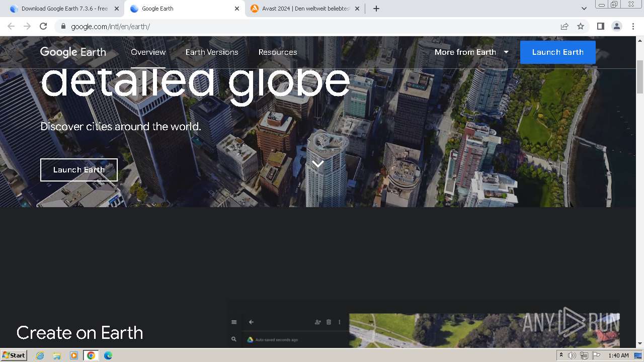
Task: Close the Google Earth tab
Action: point(237,9)
